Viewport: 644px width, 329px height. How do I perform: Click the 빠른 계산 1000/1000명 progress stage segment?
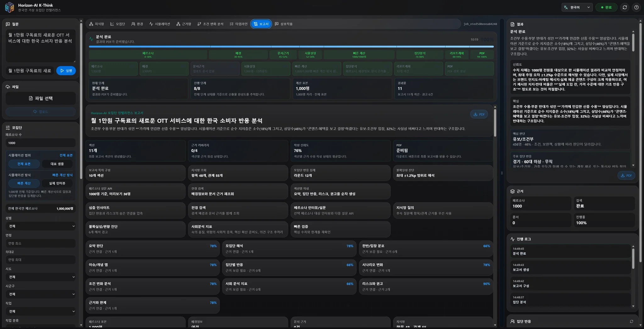[359, 55]
